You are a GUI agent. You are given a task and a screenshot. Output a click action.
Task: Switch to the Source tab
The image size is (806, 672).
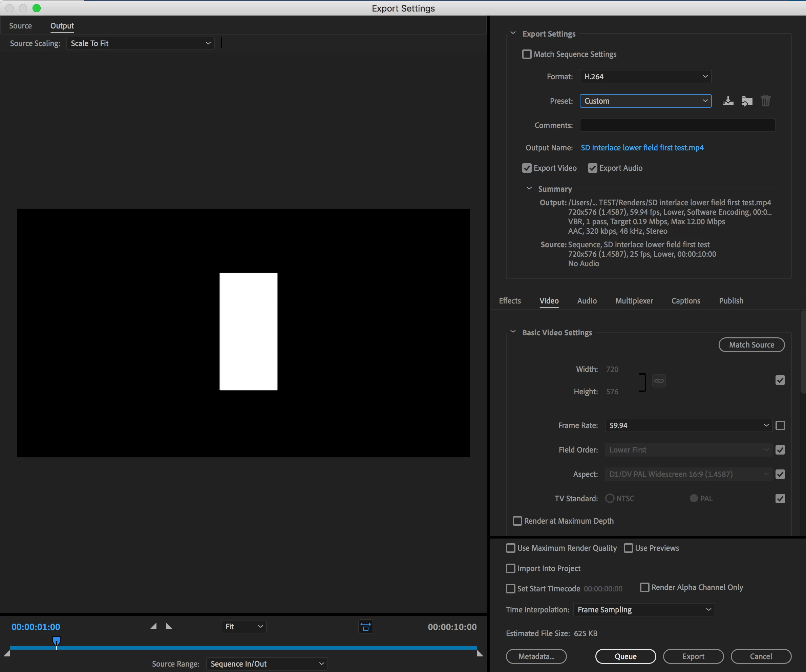click(20, 26)
